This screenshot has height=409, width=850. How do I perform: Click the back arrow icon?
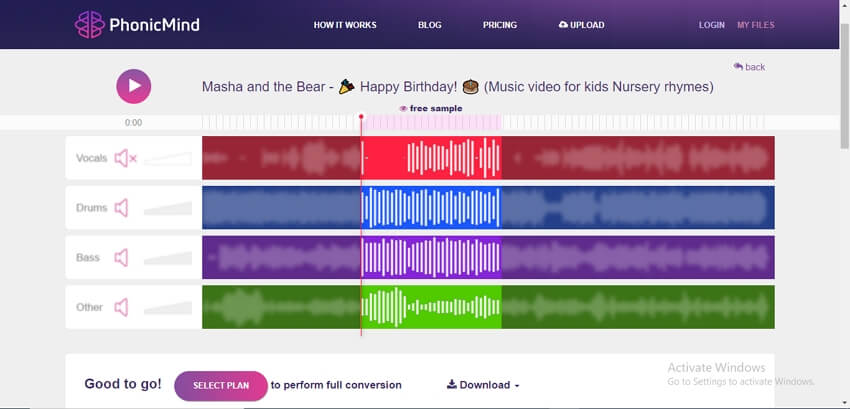click(738, 66)
